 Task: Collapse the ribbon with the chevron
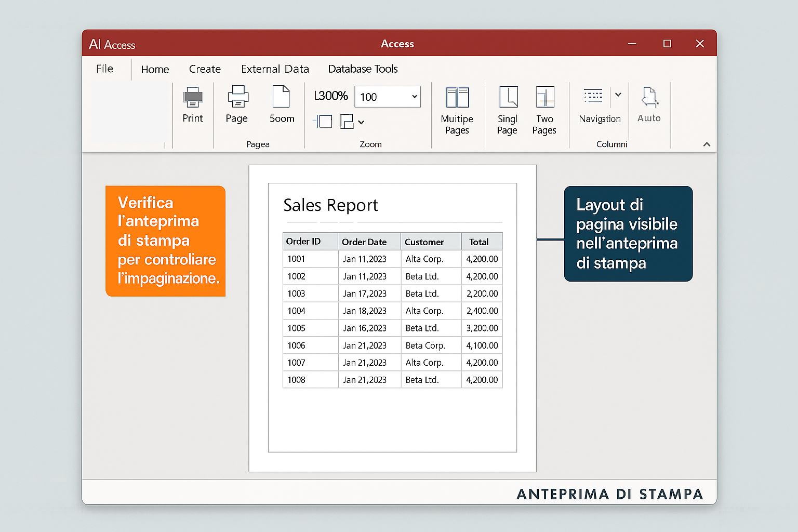pos(707,144)
